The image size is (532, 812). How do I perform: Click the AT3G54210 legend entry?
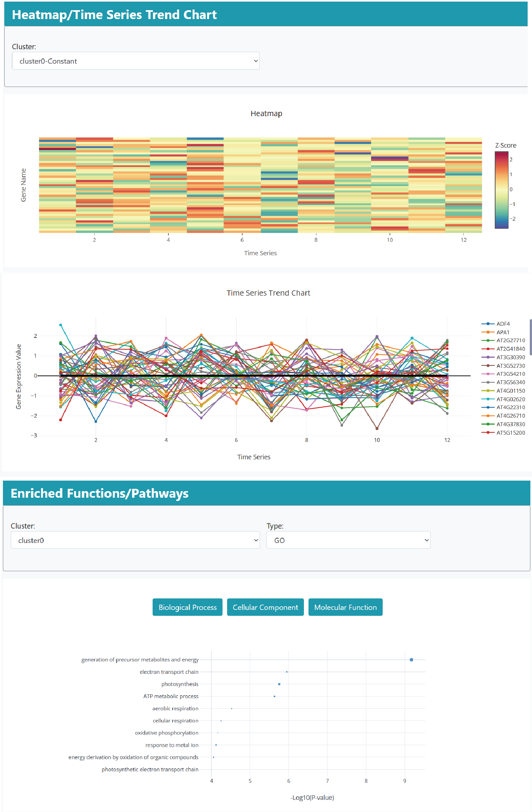(x=510, y=374)
